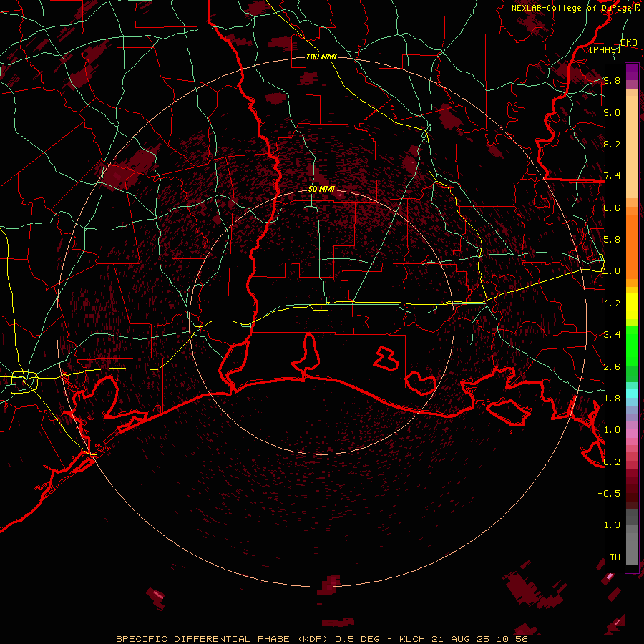Pick the purple top segment of the color bar
Viewport: 644px width, 644px height.
pos(632,72)
